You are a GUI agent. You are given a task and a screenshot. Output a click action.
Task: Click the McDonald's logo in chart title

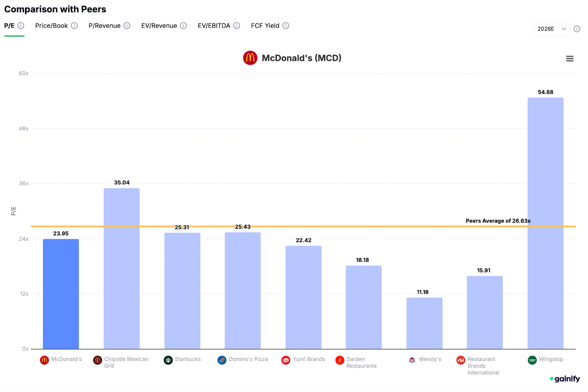click(250, 58)
